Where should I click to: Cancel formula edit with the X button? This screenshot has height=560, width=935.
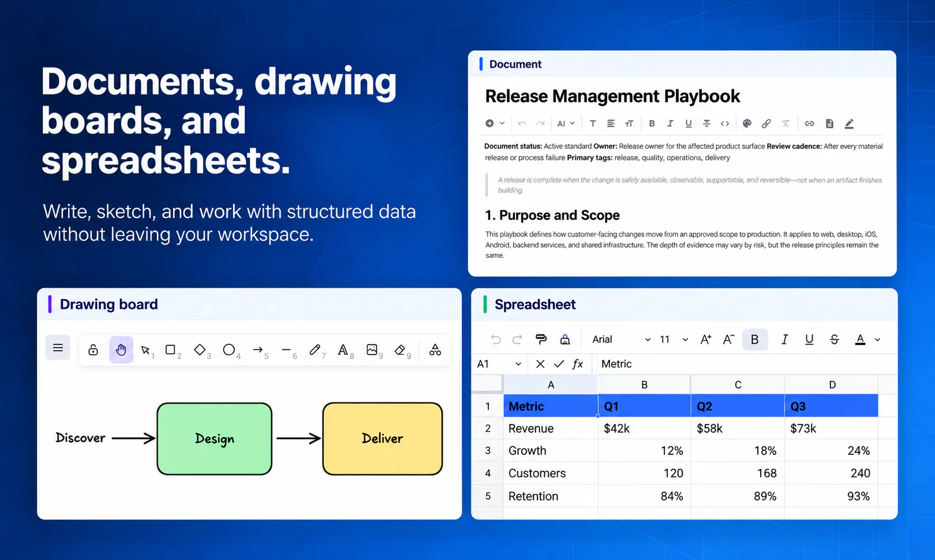pos(540,364)
